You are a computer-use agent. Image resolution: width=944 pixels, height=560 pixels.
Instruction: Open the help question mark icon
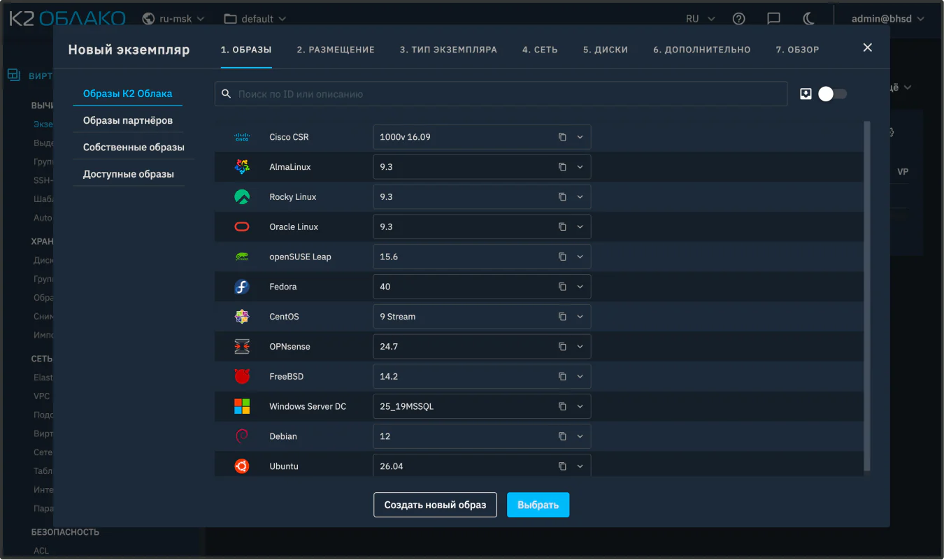(x=738, y=19)
